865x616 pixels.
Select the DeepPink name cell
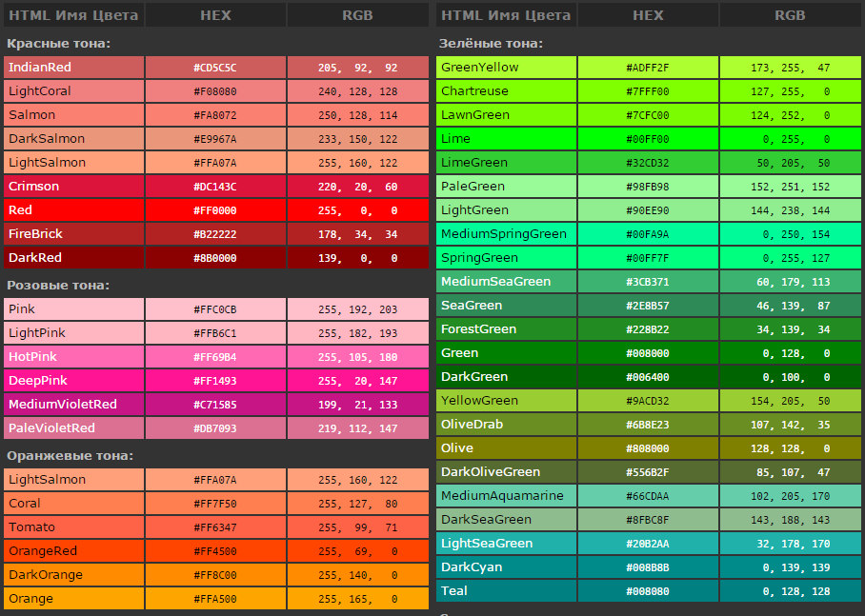(74, 381)
